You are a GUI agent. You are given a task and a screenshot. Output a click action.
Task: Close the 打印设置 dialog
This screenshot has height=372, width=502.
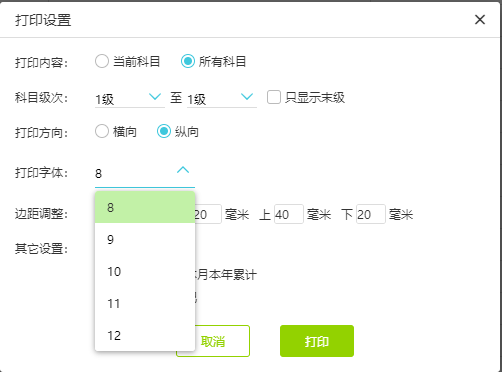coord(480,20)
